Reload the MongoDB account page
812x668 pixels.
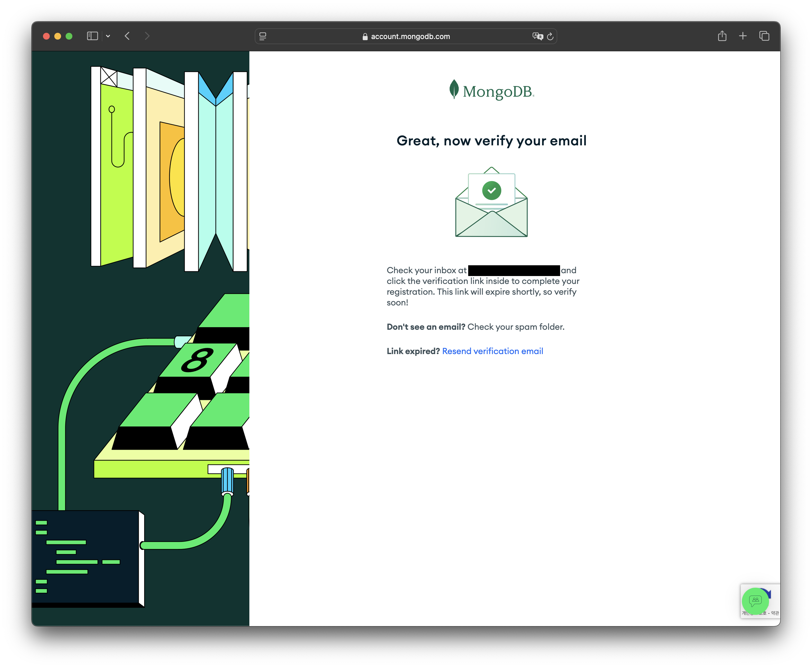pos(550,36)
